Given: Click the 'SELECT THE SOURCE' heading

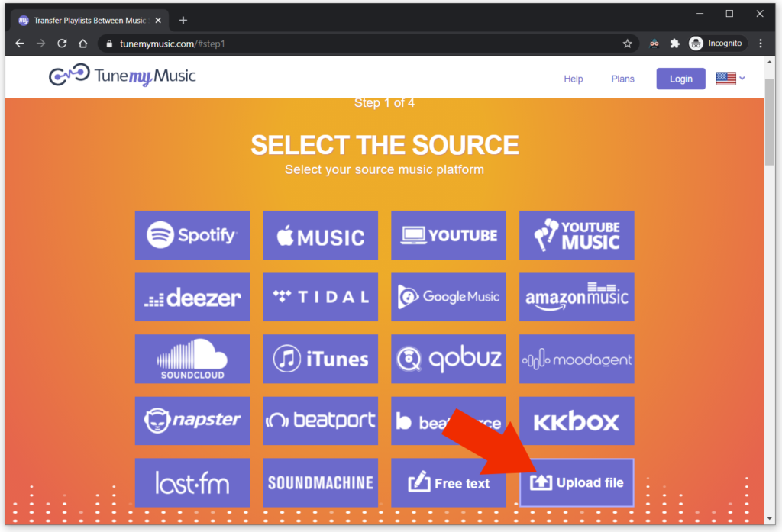Looking at the screenshot, I should 385,145.
